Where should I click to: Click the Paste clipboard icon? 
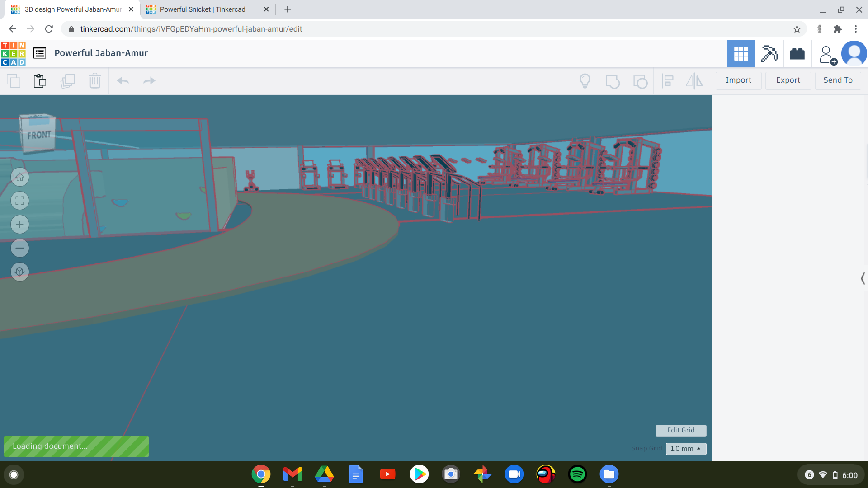tap(40, 81)
